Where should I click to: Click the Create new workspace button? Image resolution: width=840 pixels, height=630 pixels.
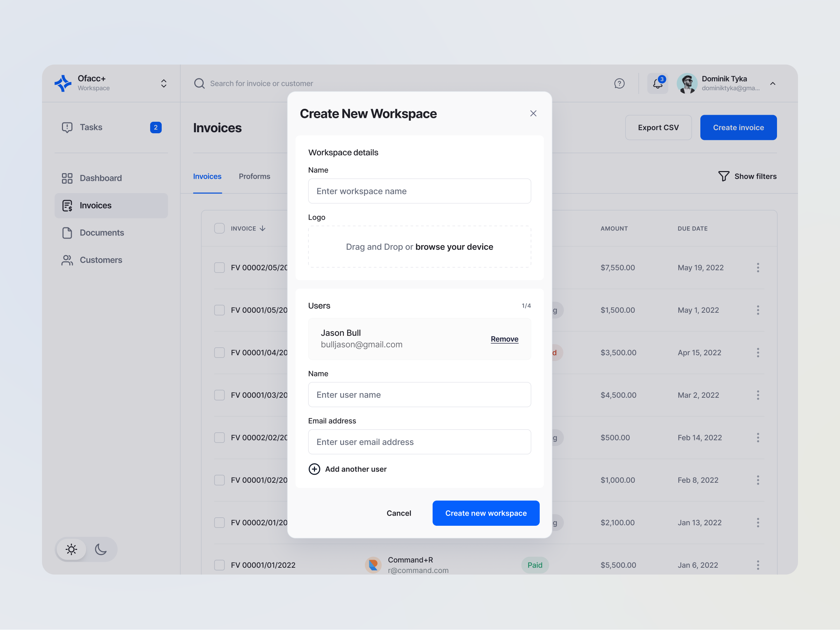[x=486, y=513]
